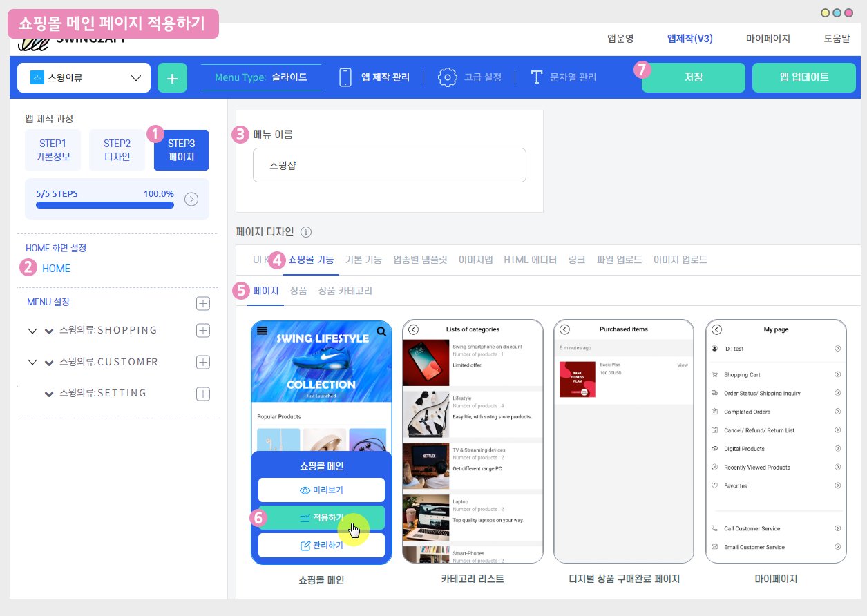This screenshot has height=616, width=867.
Task: Click the 메뉴 이름 input field
Action: 389,165
